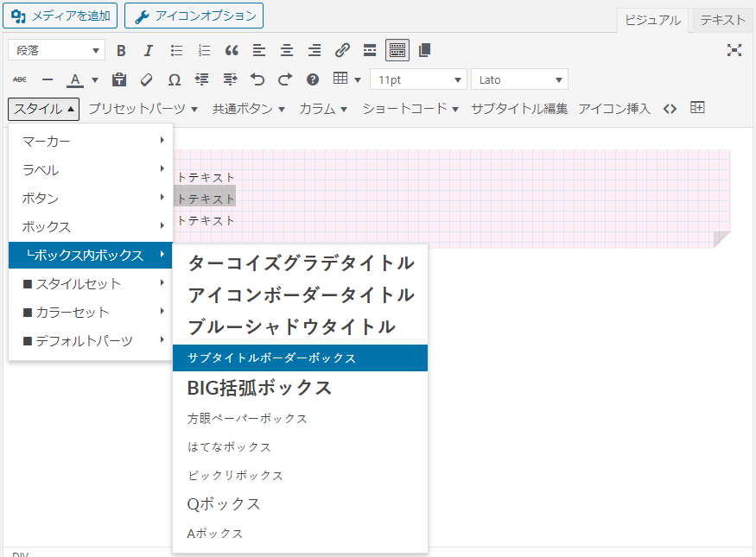Toggle strikethrough text formatting

pos(20,79)
